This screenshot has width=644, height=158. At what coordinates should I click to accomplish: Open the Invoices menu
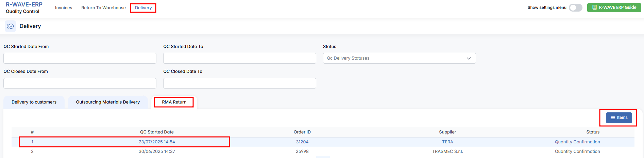64,8
